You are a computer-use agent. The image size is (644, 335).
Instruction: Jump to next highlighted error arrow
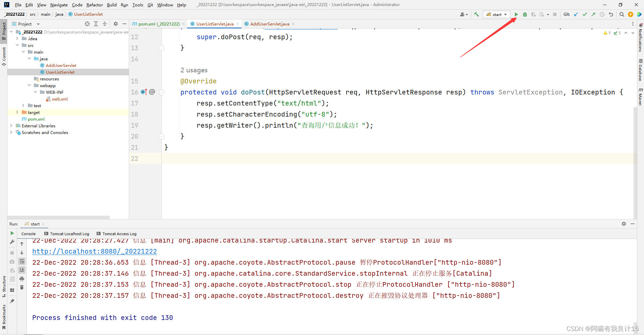pos(633,33)
